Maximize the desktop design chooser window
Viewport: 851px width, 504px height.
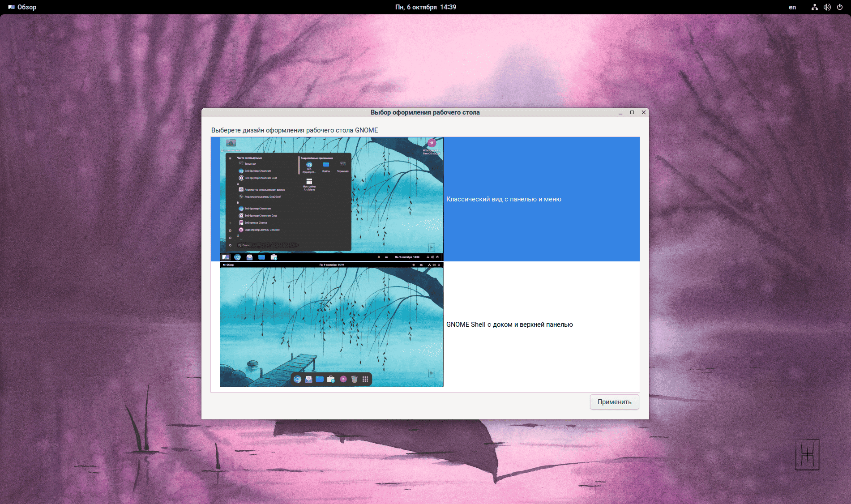click(632, 113)
